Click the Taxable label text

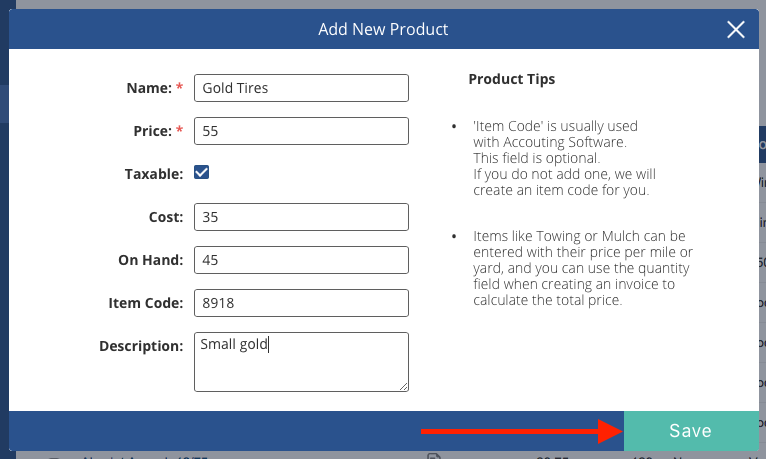(x=154, y=173)
